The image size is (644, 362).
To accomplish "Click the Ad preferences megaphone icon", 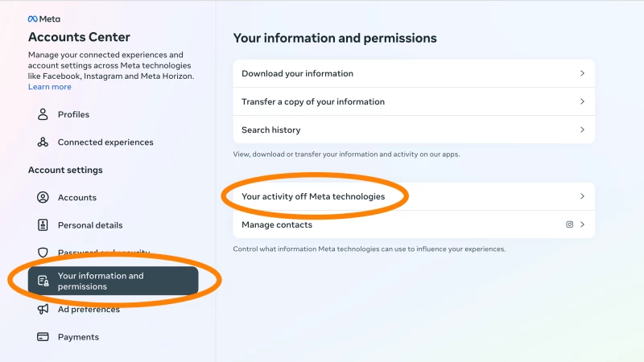I will click(x=43, y=310).
